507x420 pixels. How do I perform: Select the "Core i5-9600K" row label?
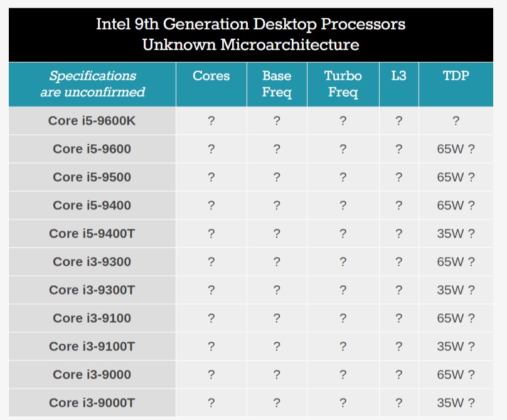click(92, 121)
